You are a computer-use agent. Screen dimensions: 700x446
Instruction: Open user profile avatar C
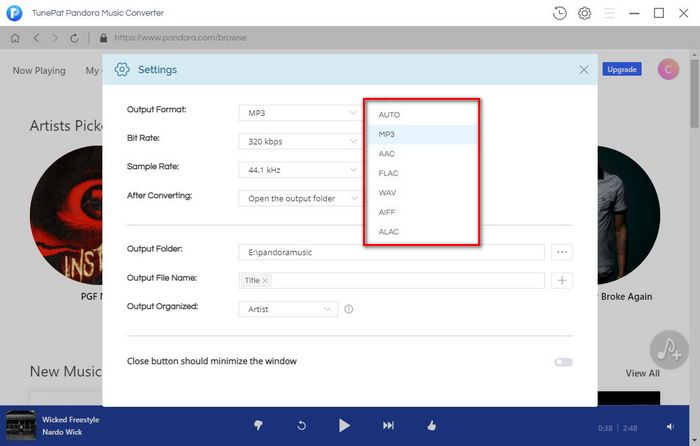click(668, 70)
